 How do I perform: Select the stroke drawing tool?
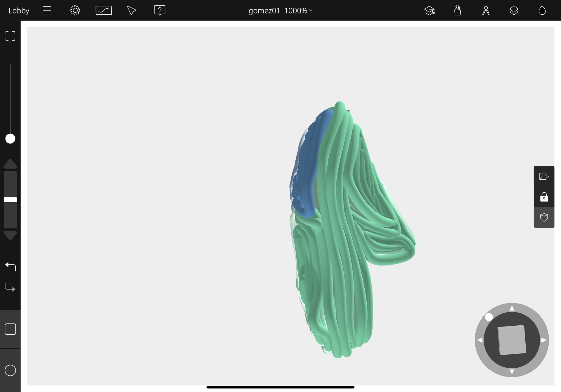tap(104, 10)
